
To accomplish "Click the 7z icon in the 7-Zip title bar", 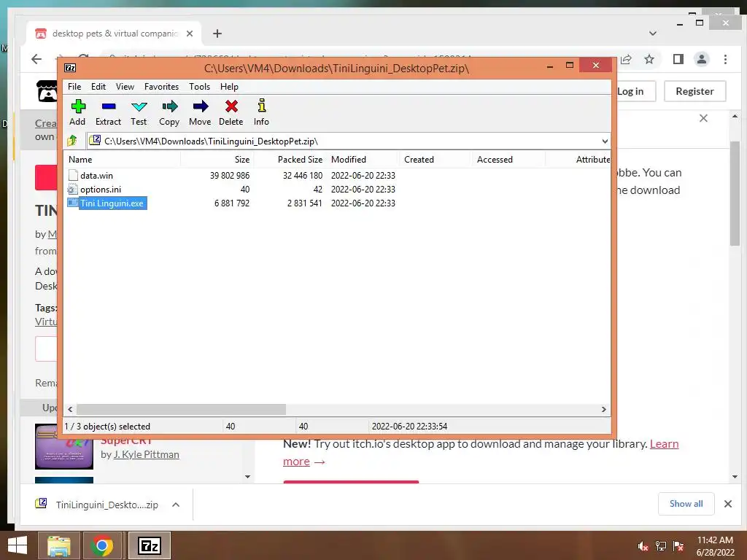I will (70, 68).
